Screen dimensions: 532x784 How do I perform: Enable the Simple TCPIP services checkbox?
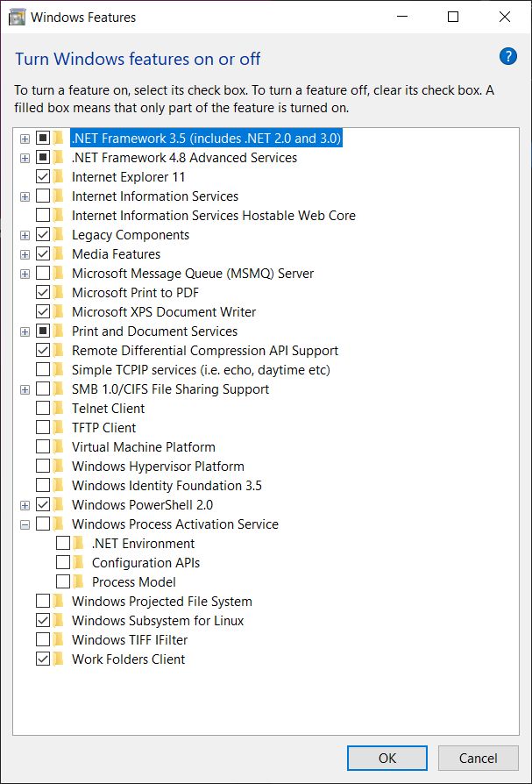pyautogui.click(x=43, y=370)
